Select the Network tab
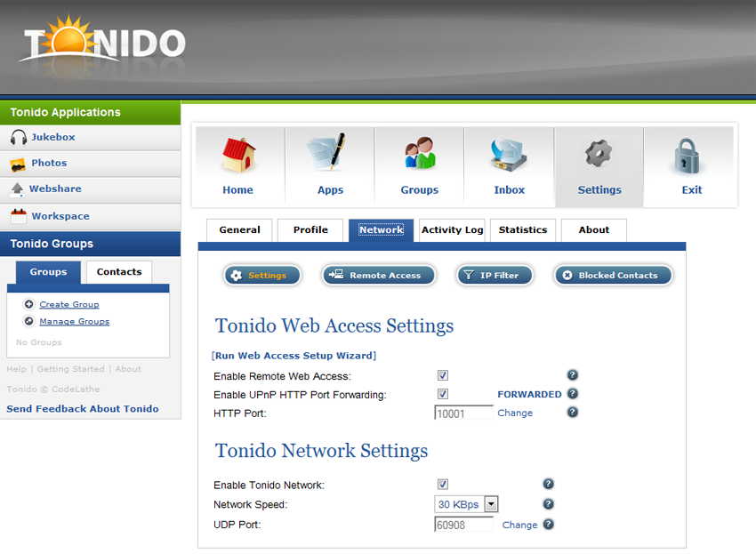Screen dimensions: 756x554 [381, 230]
